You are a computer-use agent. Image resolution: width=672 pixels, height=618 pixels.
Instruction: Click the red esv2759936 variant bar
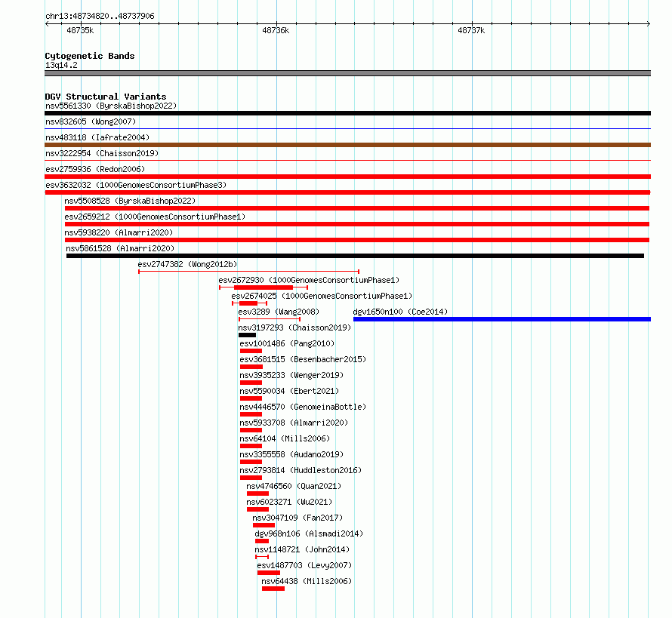(x=347, y=177)
